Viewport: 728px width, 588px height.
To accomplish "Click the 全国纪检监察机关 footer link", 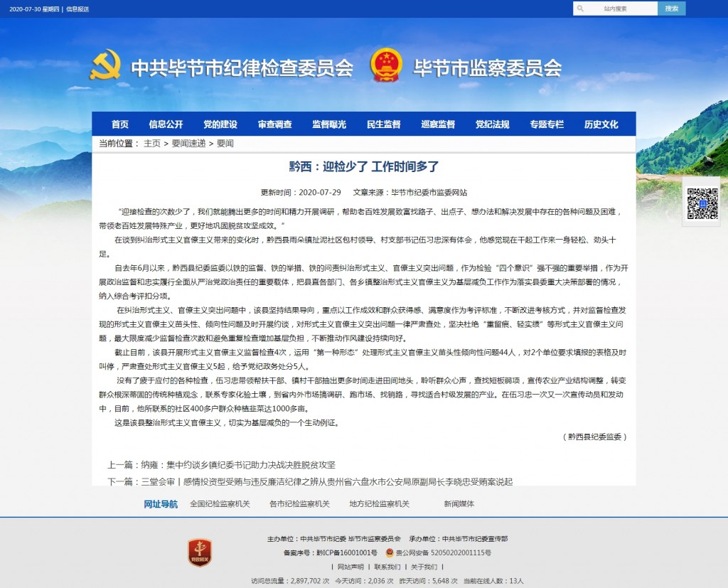I will tap(217, 503).
